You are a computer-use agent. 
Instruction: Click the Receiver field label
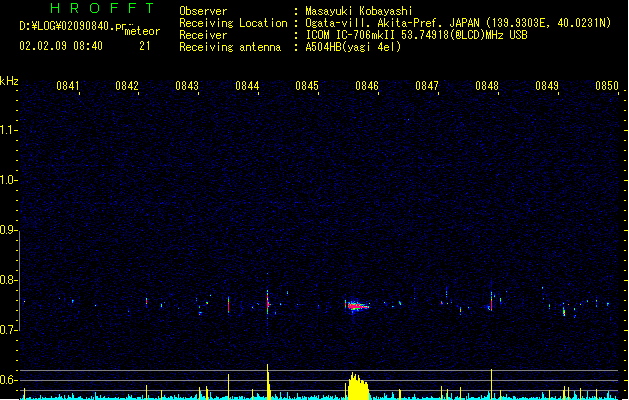point(203,35)
